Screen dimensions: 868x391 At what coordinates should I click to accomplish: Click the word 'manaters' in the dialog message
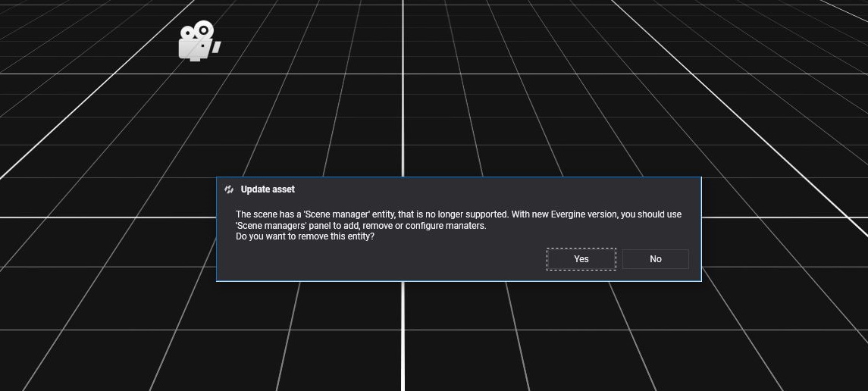(x=466, y=226)
